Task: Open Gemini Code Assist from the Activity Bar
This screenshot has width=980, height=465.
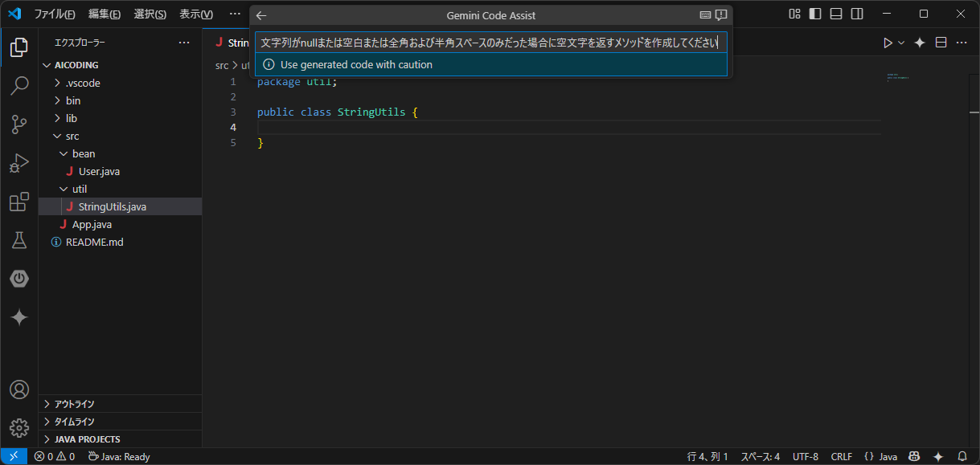Action: 19,317
